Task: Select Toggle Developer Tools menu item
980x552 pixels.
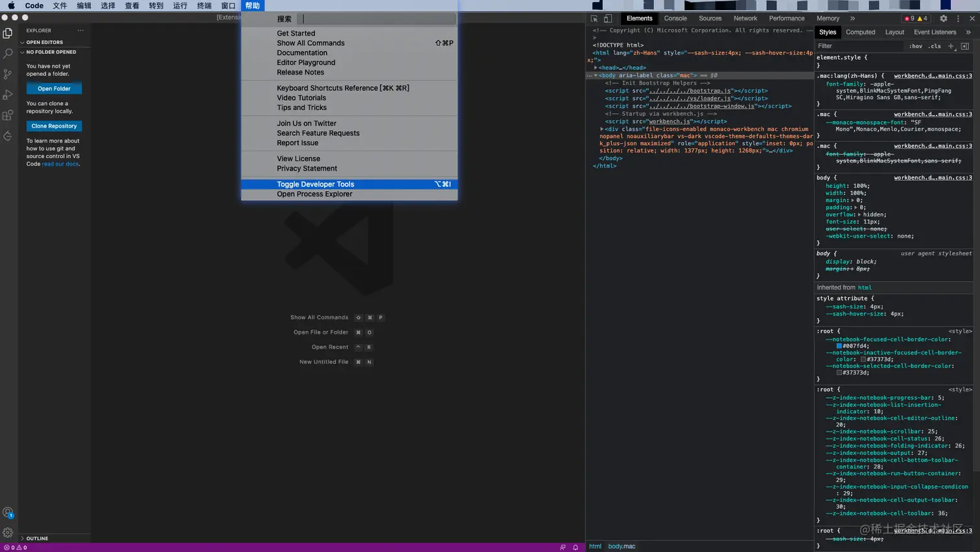Action: point(349,184)
